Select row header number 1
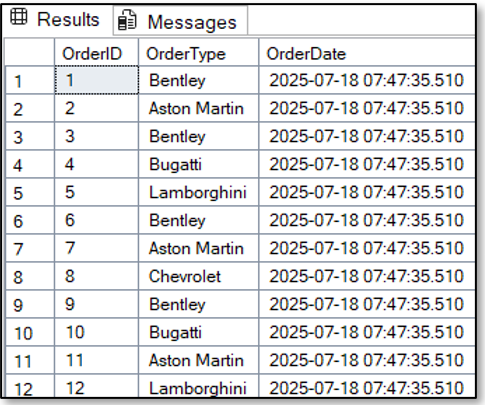Image resolution: width=485 pixels, height=405 pixels. pyautogui.click(x=30, y=80)
